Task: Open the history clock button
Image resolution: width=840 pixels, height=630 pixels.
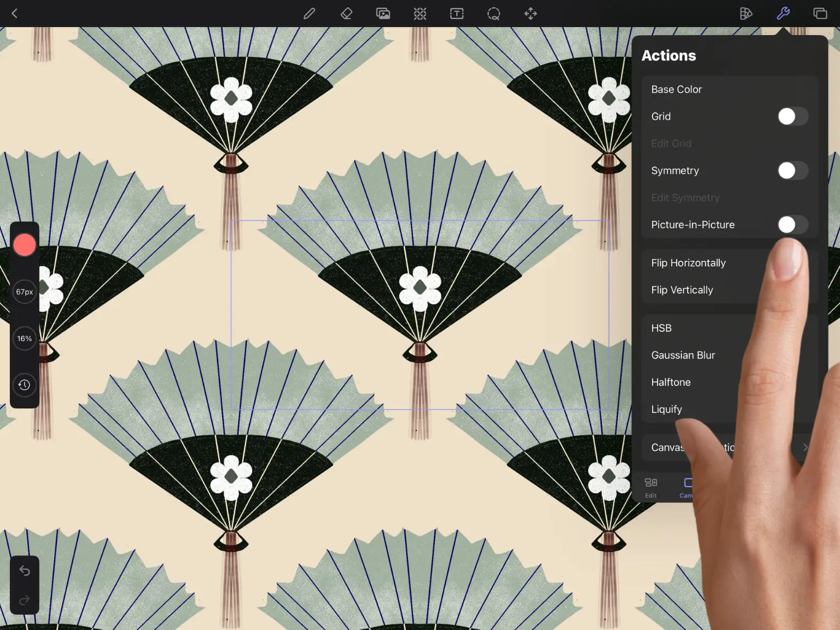Action: 24,385
